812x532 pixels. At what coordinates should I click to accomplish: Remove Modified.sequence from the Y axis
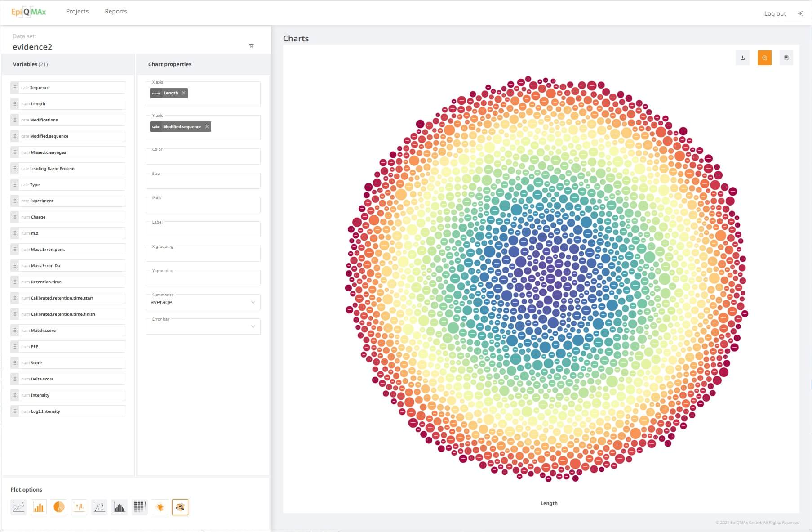click(207, 127)
